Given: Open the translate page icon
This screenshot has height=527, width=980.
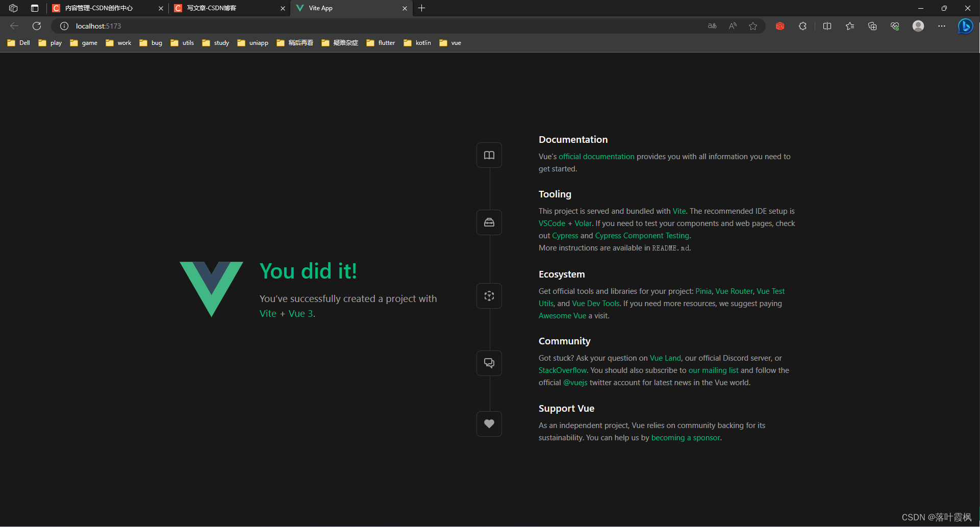Looking at the screenshot, I should click(x=712, y=26).
